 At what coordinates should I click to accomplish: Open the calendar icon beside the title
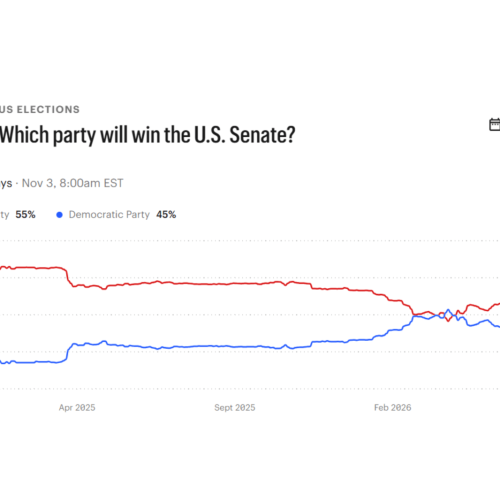tap(495, 124)
